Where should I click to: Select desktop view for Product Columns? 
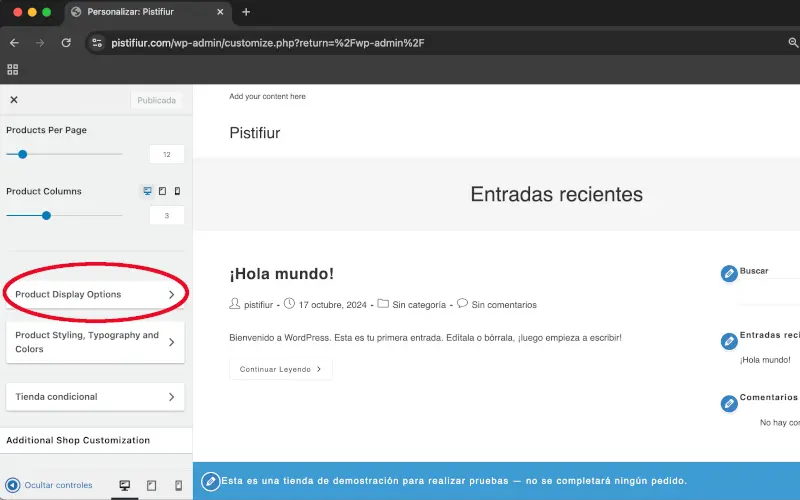pyautogui.click(x=147, y=191)
